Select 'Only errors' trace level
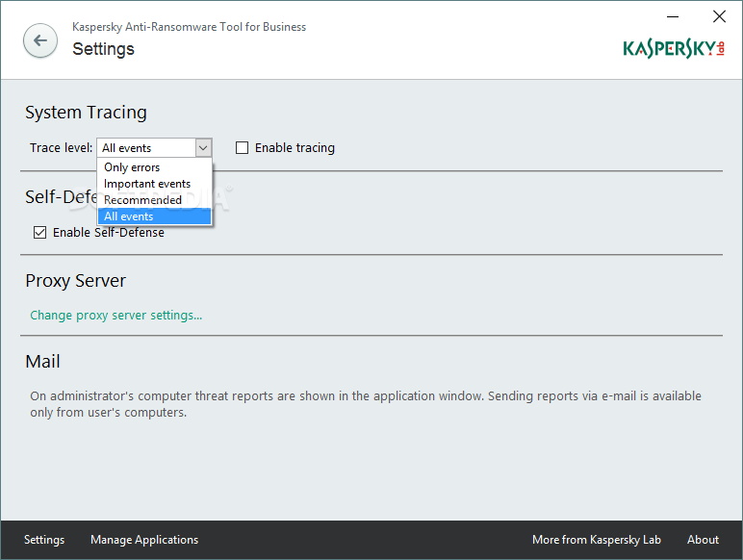This screenshot has height=560, width=743. click(x=155, y=167)
